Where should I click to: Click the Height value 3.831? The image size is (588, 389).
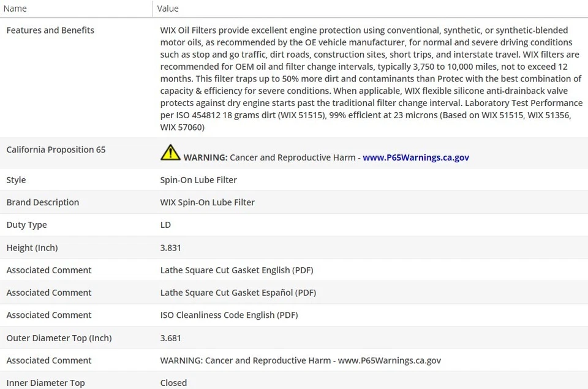tap(170, 248)
